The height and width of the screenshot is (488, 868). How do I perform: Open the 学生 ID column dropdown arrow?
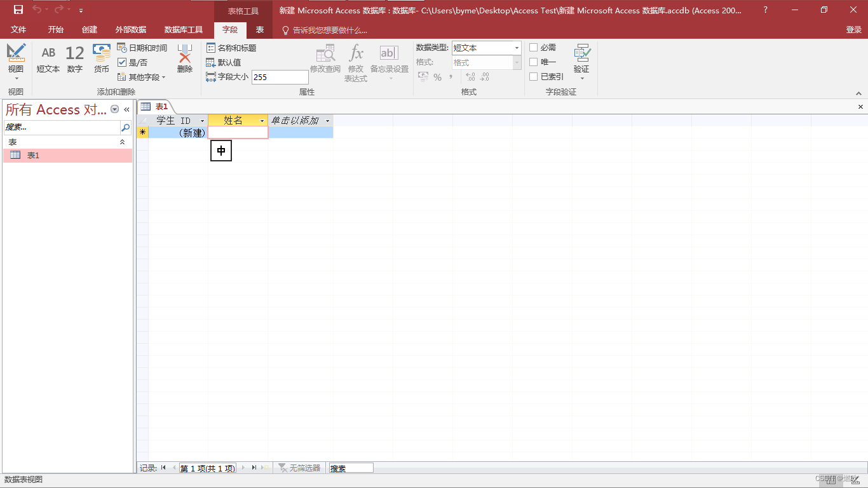coord(203,121)
